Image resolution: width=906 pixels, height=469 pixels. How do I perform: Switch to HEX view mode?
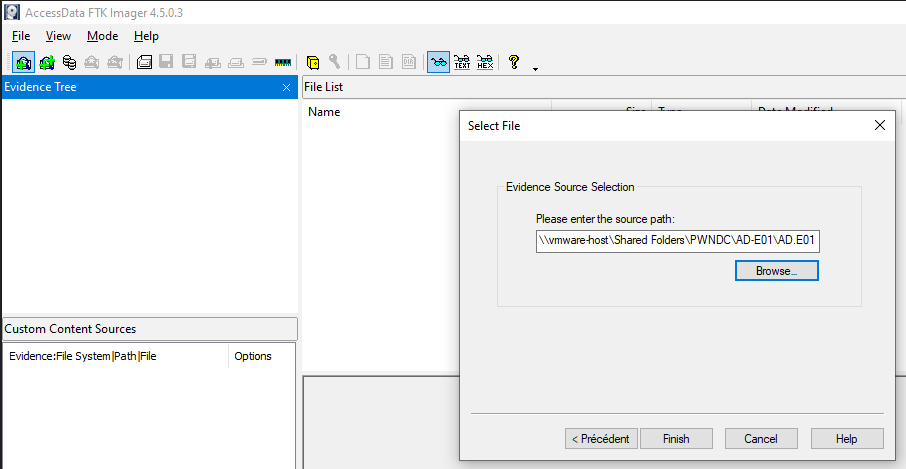tap(485, 62)
